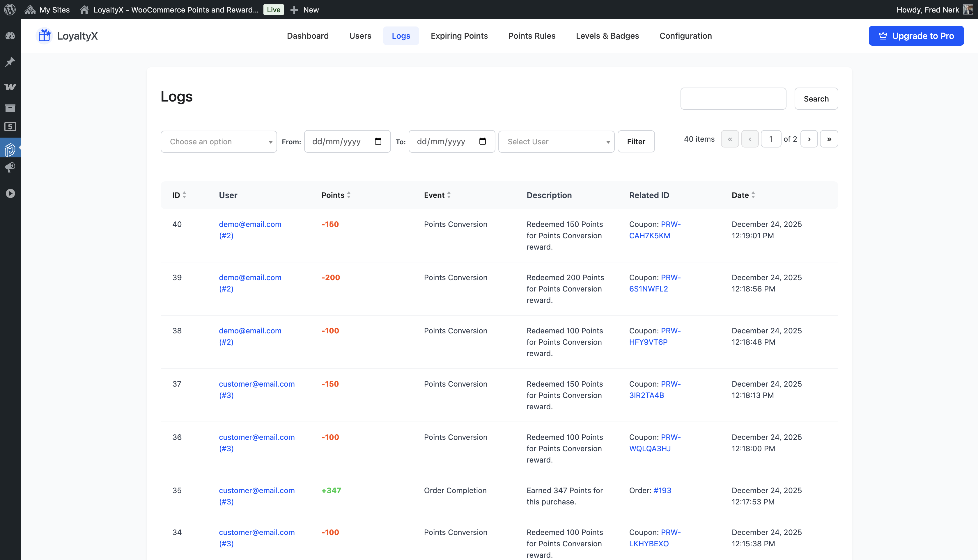This screenshot has height=560, width=978.
Task: Open the From date calendar picker icon
Action: point(378,142)
